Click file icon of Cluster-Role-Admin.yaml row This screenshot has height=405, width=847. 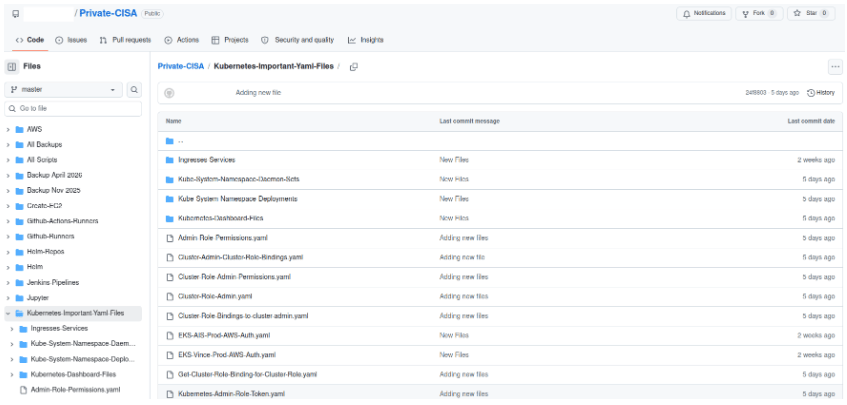[x=170, y=296]
